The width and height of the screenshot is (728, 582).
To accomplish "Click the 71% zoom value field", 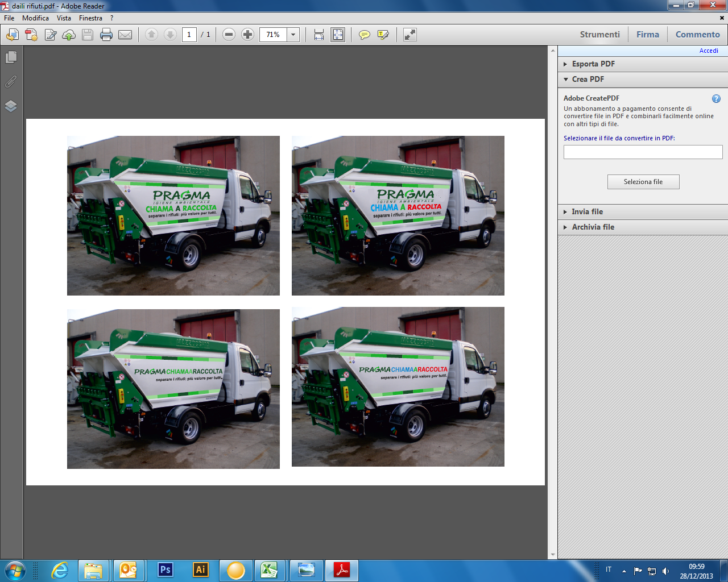I will click(274, 35).
